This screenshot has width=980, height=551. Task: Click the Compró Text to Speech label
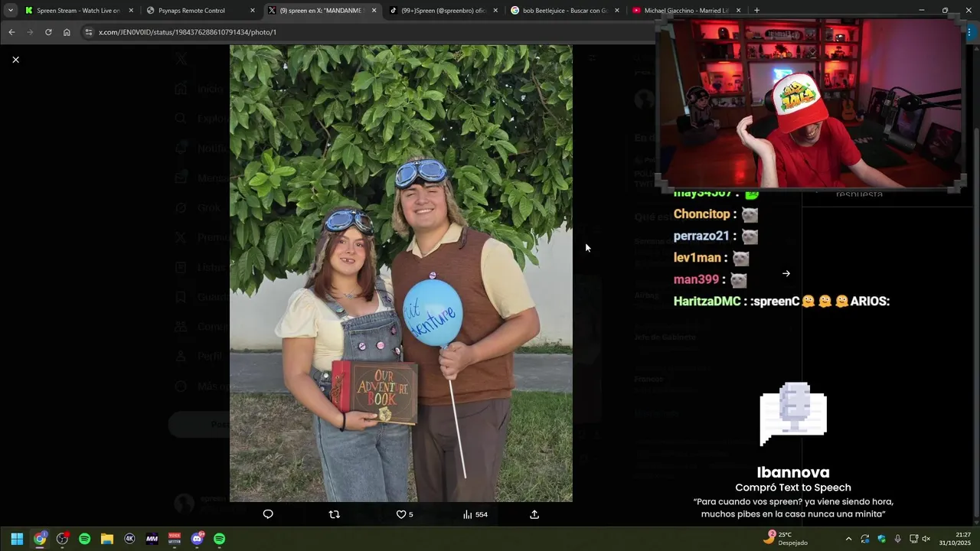tap(793, 487)
